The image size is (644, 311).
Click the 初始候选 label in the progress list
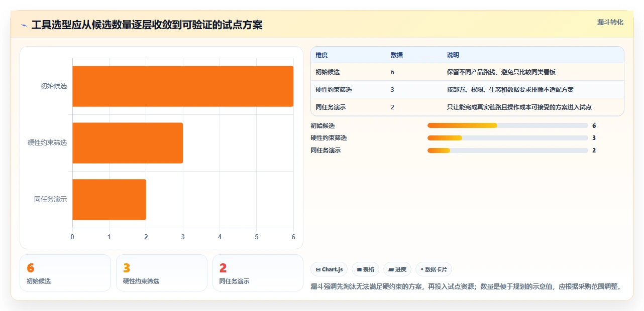point(323,126)
